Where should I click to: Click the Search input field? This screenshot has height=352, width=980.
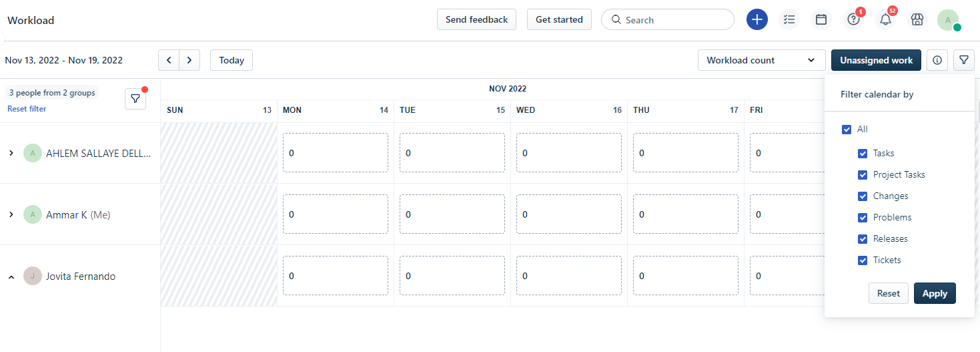668,19
